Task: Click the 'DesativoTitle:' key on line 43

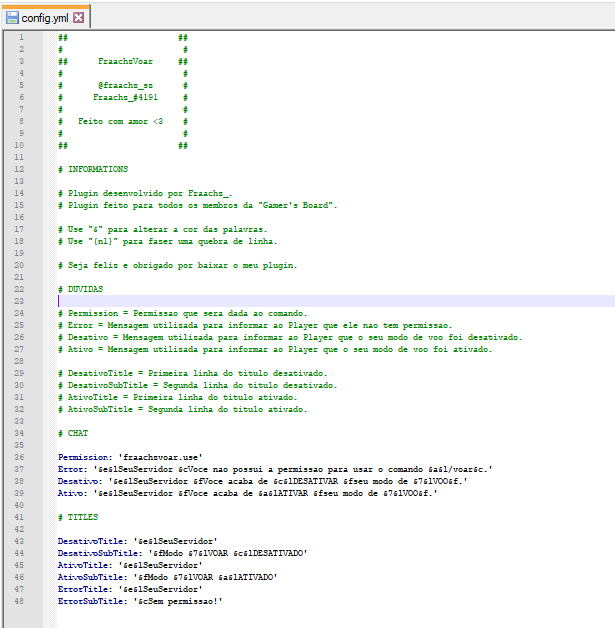Action: 93,541
